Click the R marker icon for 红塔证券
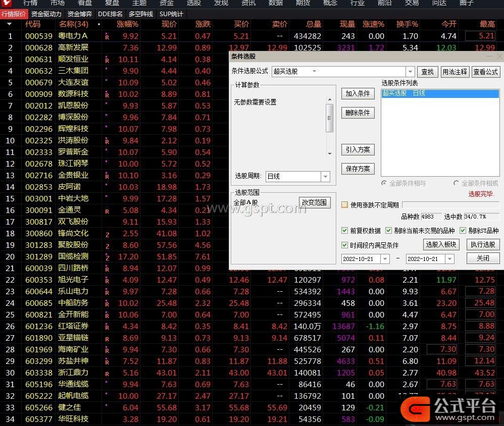Image resolution: width=504 pixels, height=426 pixels. [107, 327]
